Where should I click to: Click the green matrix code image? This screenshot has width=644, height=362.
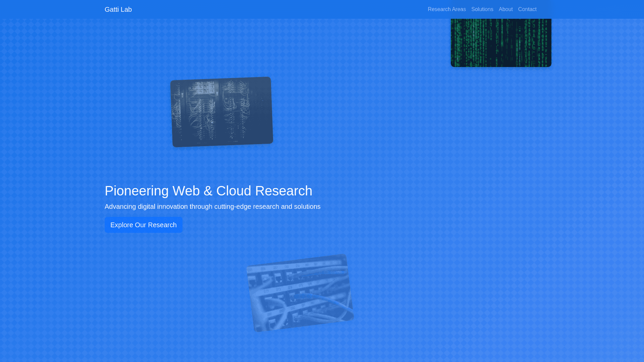pos(501,43)
